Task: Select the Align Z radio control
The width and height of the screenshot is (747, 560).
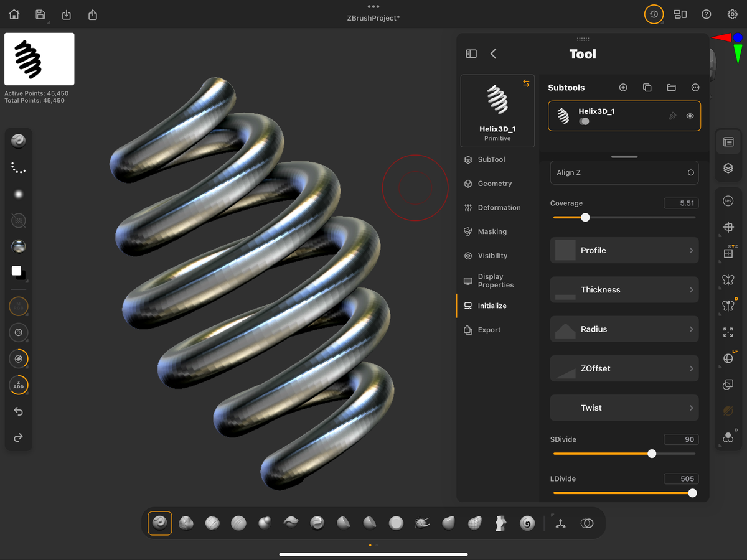Action: click(689, 172)
